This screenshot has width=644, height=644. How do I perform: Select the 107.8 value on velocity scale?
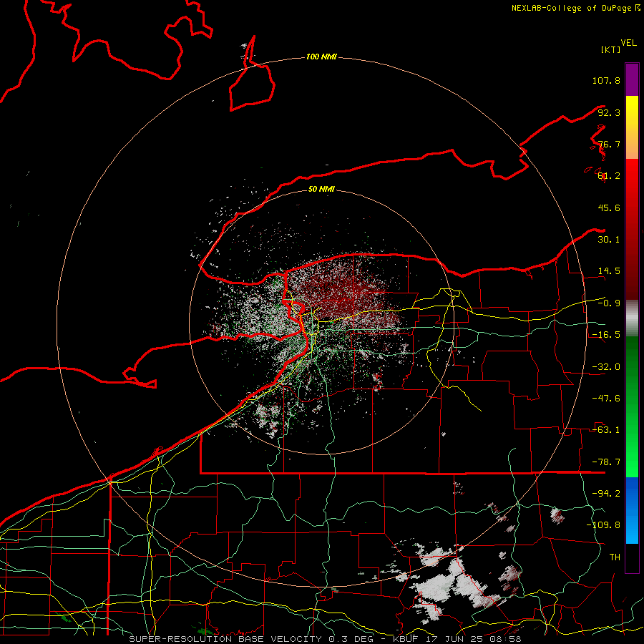click(x=606, y=80)
